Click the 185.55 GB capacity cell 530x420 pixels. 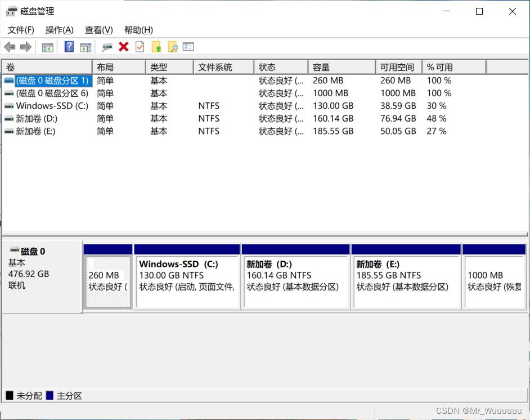(x=333, y=132)
